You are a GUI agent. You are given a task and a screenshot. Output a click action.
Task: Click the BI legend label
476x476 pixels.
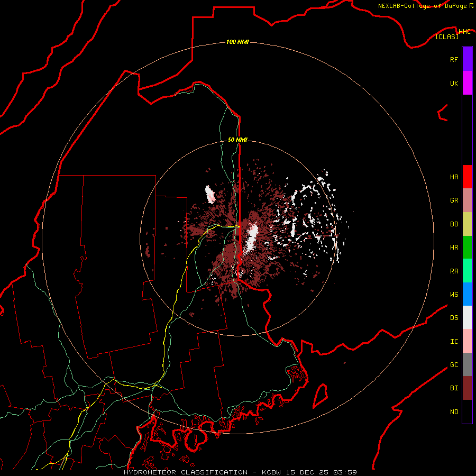pos(454,388)
